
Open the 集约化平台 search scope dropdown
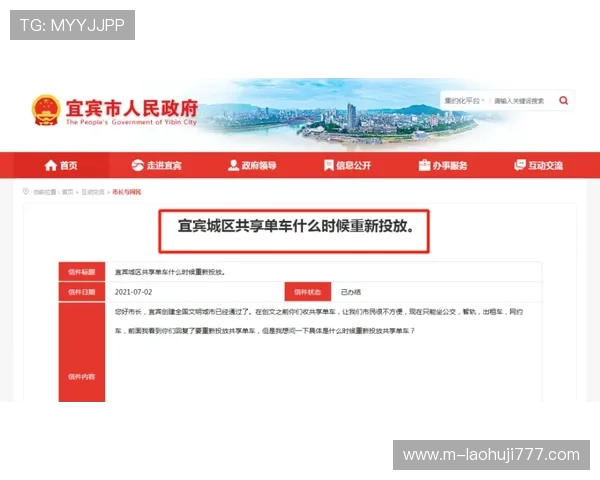click(x=464, y=101)
